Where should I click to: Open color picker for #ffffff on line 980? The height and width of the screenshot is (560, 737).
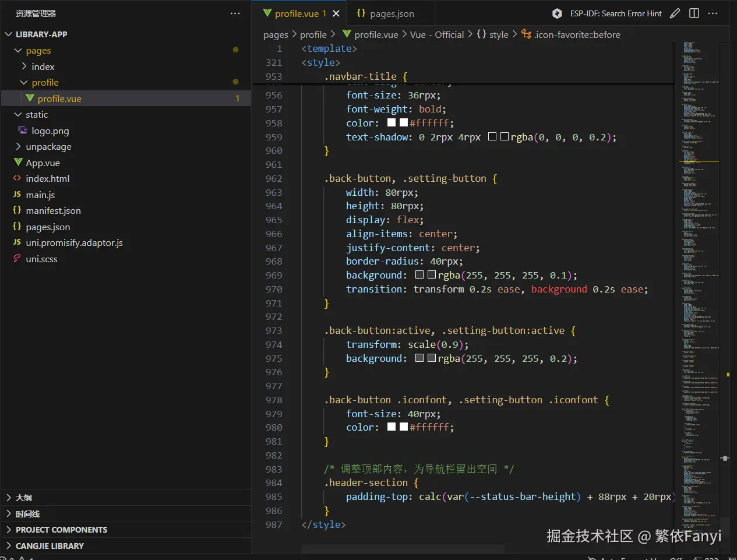392,427
